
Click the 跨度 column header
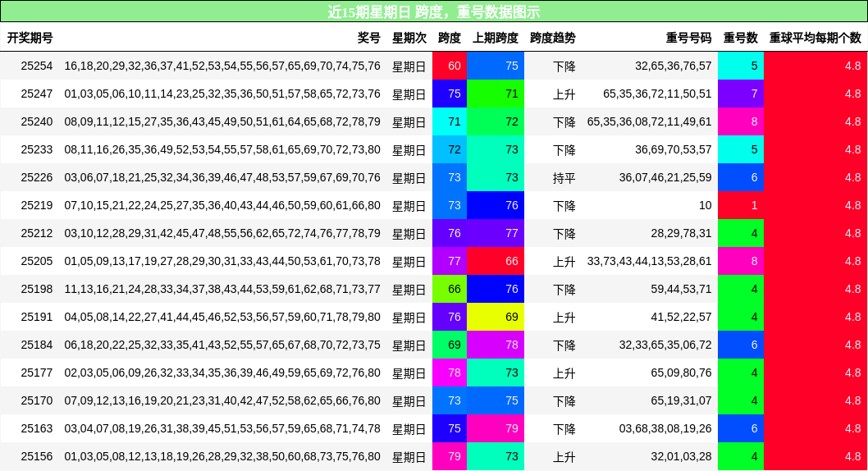[450, 38]
